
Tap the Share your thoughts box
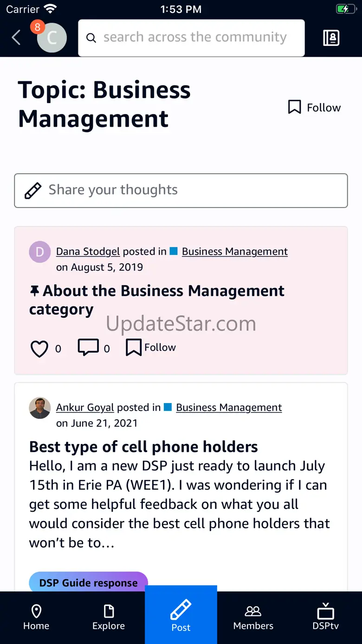tap(181, 190)
